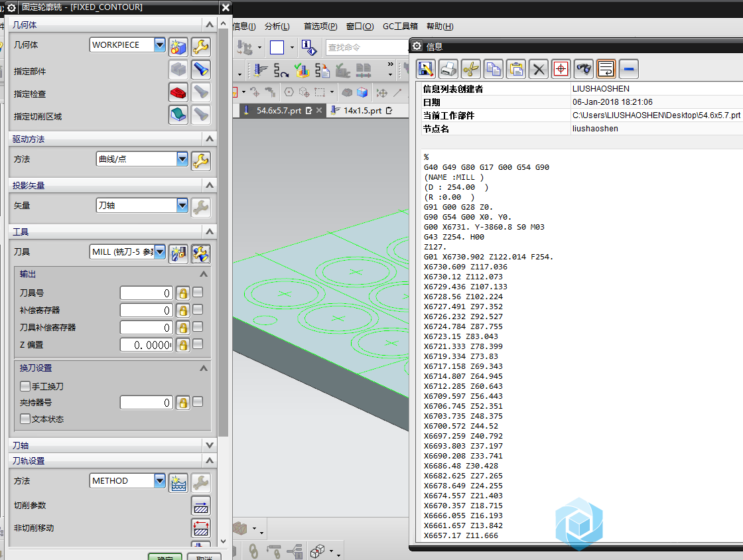The image size is (743, 560).
Task: Click Information window gear icon
Action: (x=417, y=46)
